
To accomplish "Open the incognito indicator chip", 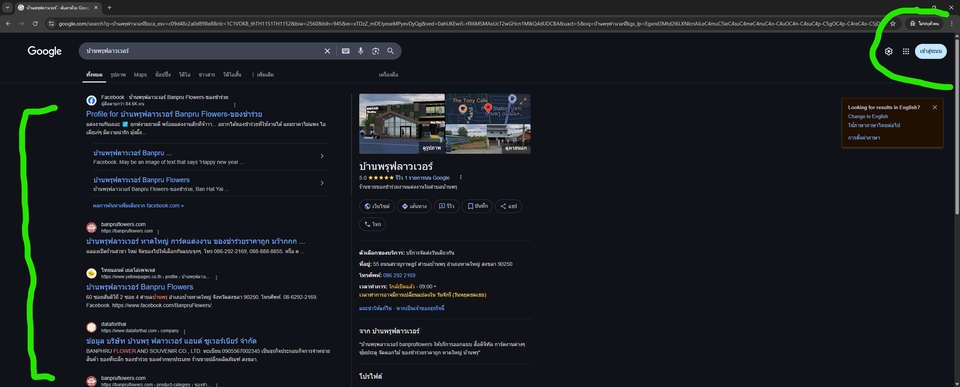I will click(925, 23).
